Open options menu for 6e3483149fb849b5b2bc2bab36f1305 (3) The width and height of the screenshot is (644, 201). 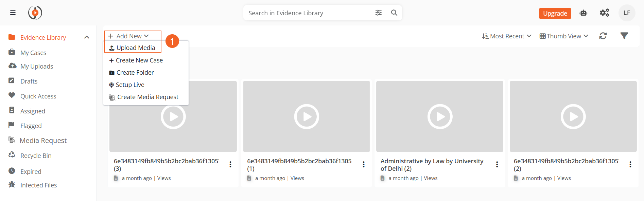click(x=230, y=164)
